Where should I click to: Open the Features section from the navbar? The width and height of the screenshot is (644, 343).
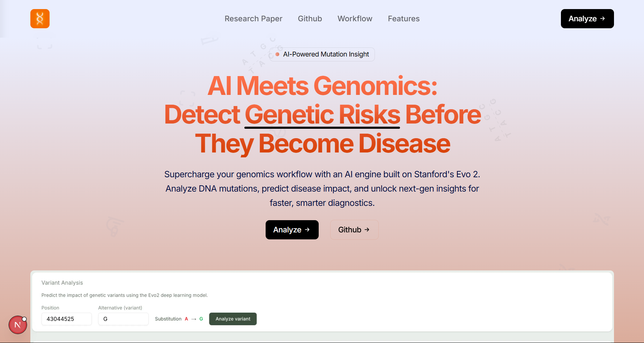[x=404, y=18]
